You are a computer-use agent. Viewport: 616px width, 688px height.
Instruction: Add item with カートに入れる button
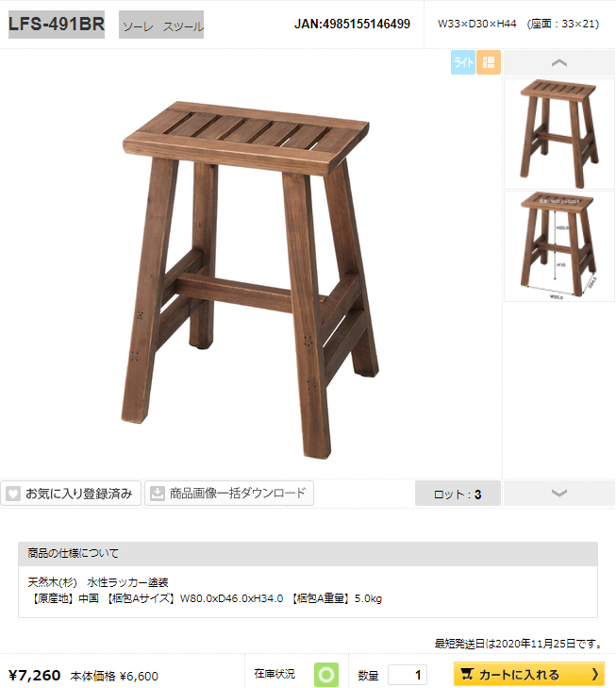coord(529,674)
